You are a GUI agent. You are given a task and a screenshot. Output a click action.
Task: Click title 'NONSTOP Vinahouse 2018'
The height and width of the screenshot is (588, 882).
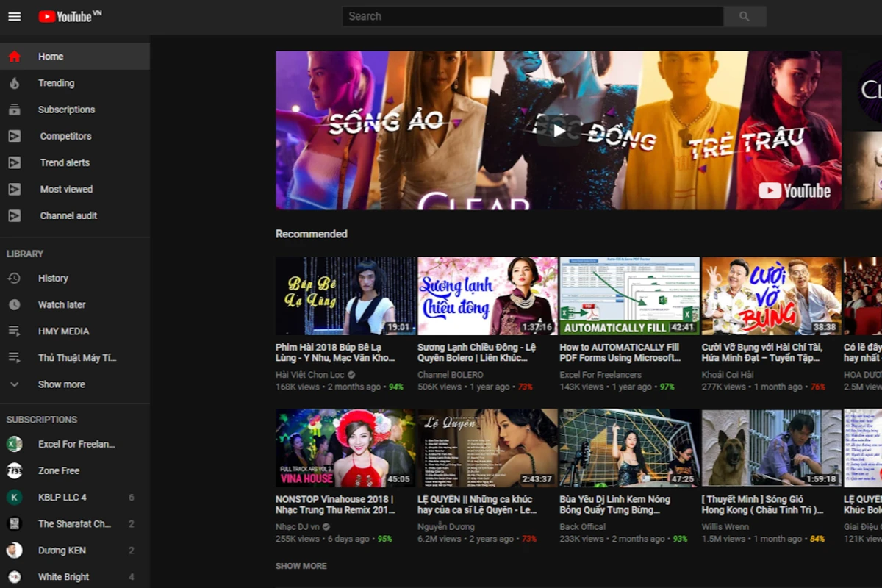coord(334,504)
